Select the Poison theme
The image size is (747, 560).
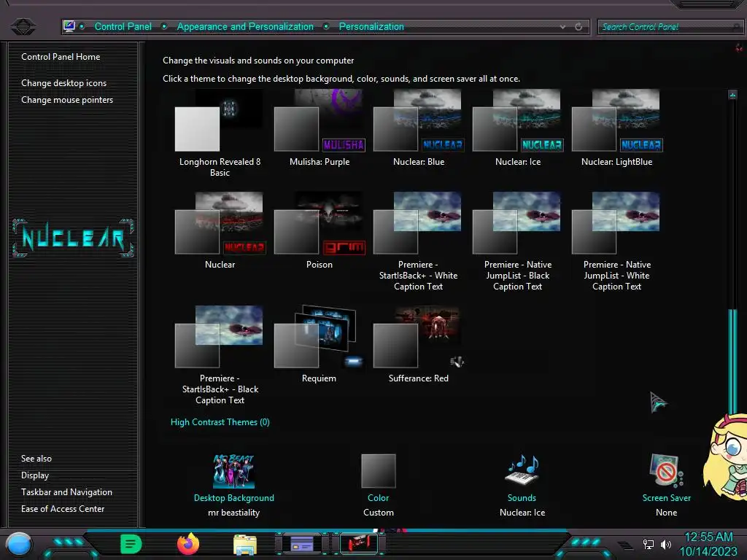(x=320, y=231)
